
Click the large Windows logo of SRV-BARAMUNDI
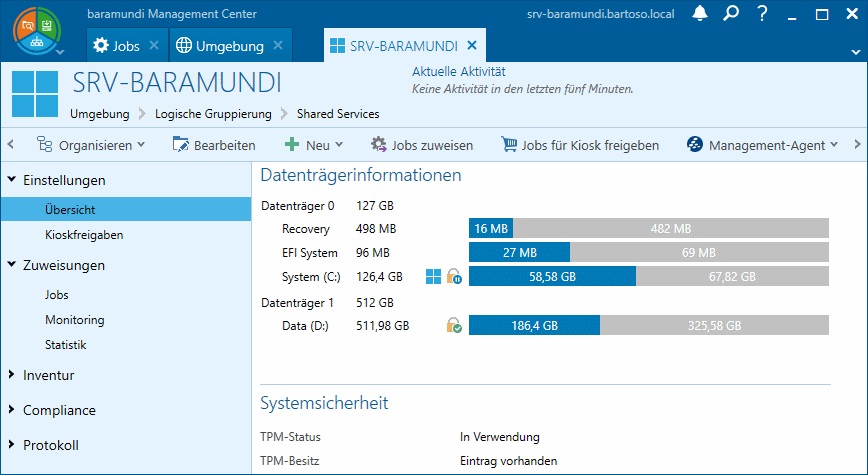click(x=35, y=94)
